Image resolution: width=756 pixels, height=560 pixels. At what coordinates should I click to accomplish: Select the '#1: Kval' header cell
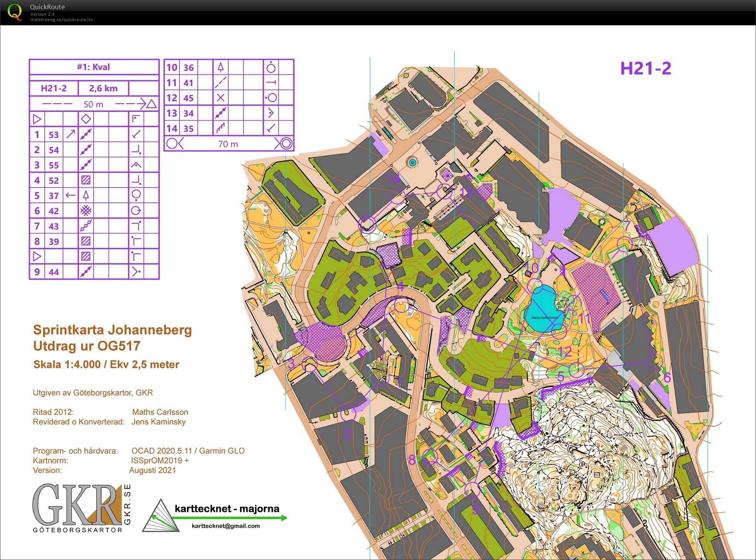(x=94, y=67)
